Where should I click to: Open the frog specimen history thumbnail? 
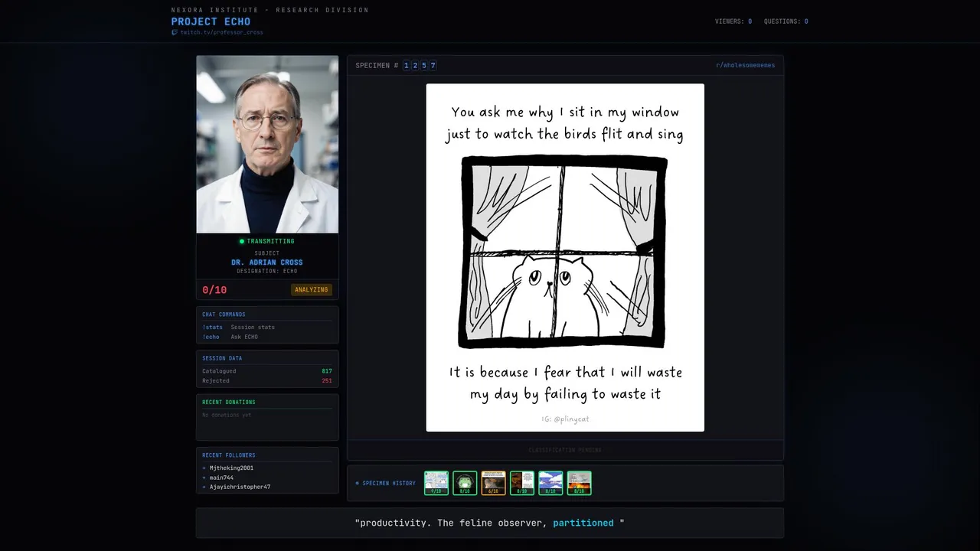(465, 483)
